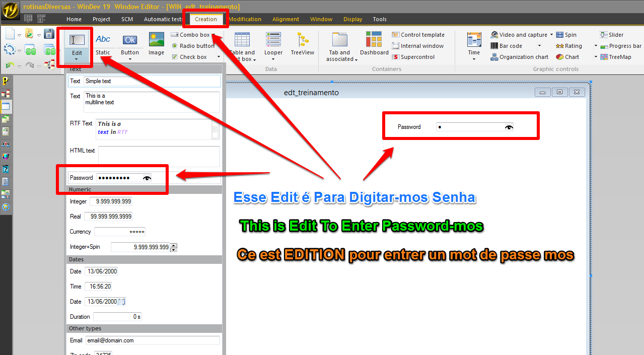The image size is (644, 355).
Task: Add a Supercontrol
Action: click(x=413, y=57)
